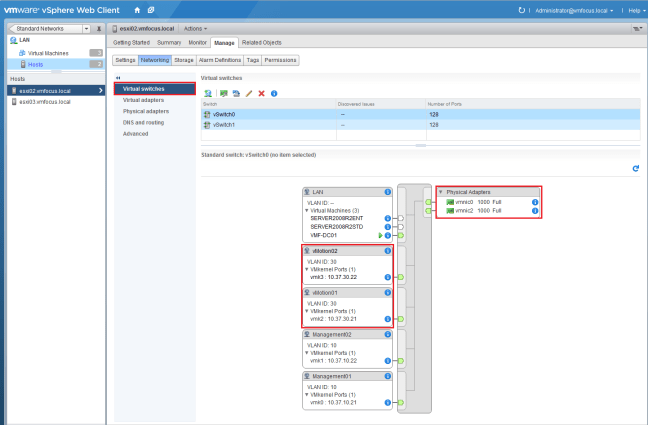Screen dimensions: 648x425
Task: Go back via Standard Networks button
Action: coord(46,29)
